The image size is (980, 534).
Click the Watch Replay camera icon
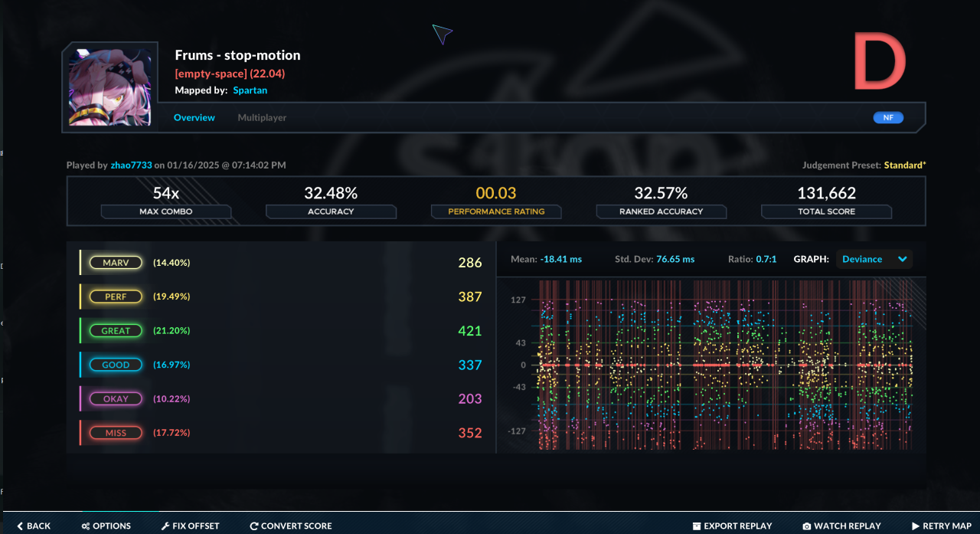click(x=807, y=526)
